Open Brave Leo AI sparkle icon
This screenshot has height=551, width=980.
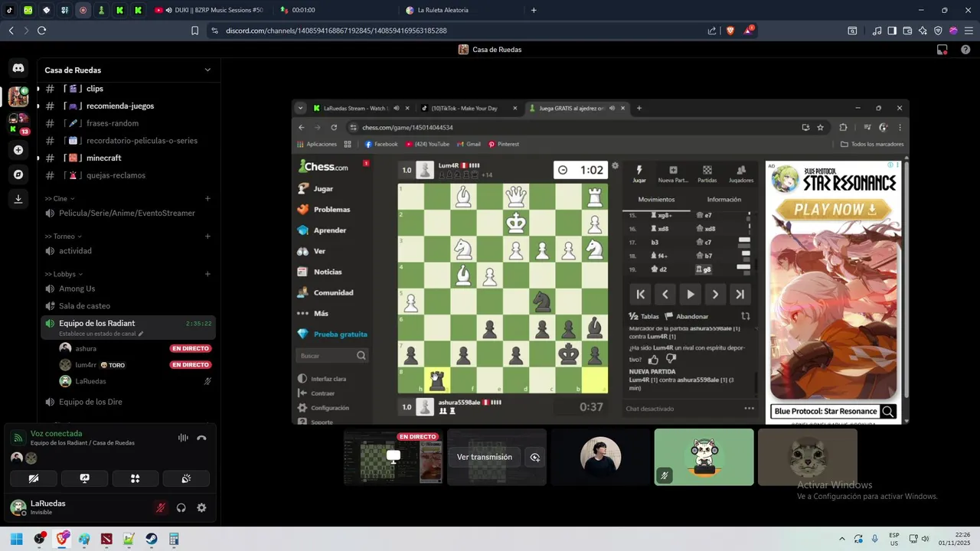pos(923,31)
